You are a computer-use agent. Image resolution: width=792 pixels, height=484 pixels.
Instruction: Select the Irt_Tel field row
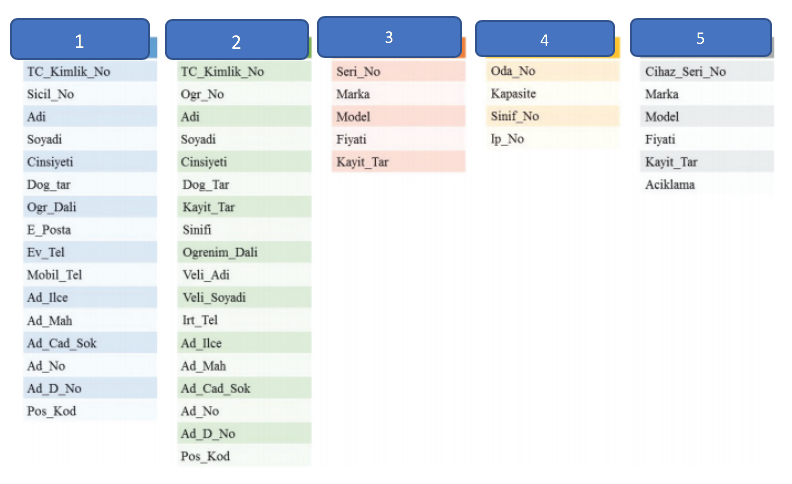click(244, 320)
